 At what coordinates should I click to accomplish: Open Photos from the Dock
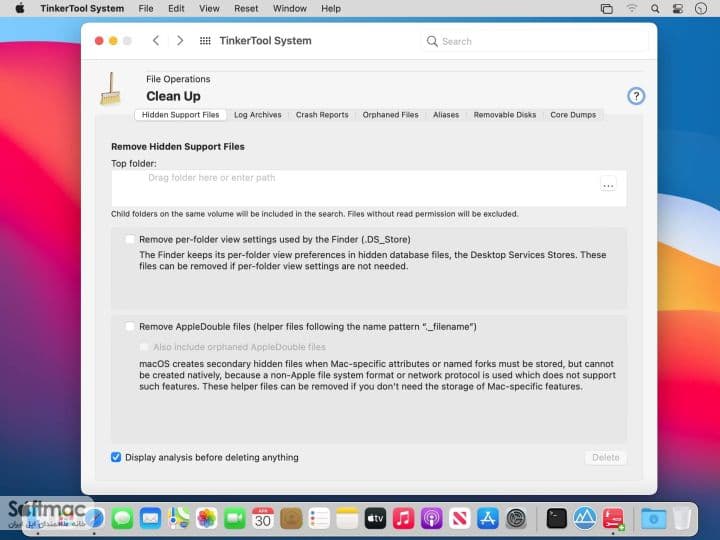207,519
